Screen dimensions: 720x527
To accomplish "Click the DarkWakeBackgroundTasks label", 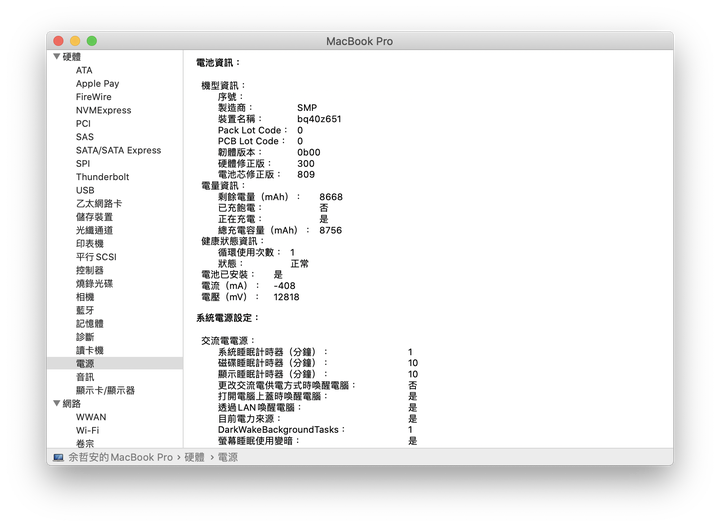I will click(281, 430).
